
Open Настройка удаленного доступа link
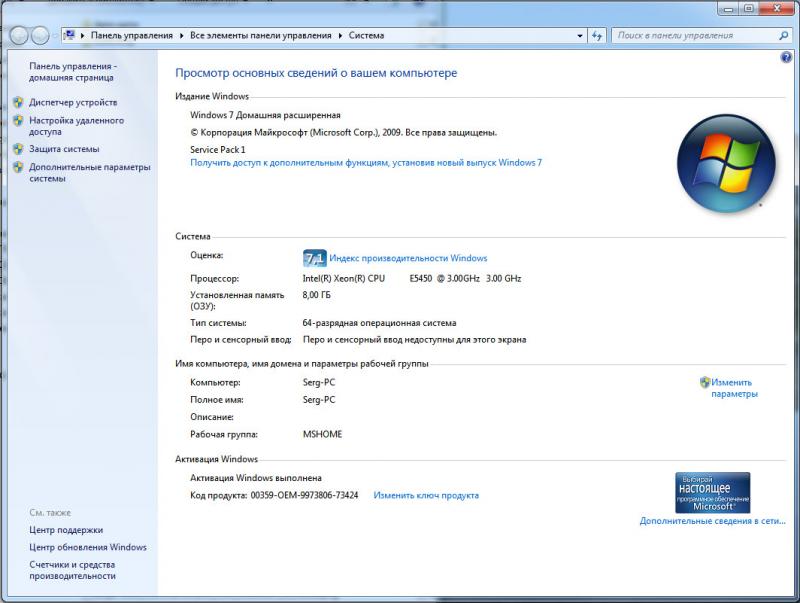point(76,126)
